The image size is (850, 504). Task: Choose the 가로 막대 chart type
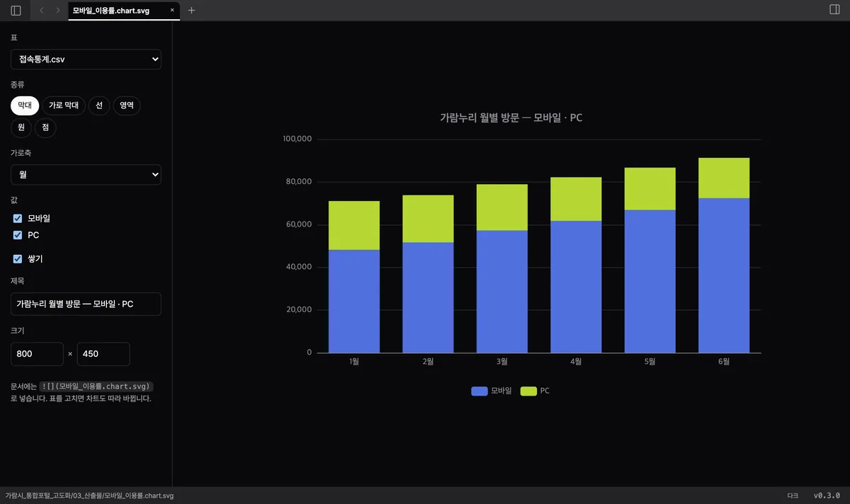tap(64, 105)
